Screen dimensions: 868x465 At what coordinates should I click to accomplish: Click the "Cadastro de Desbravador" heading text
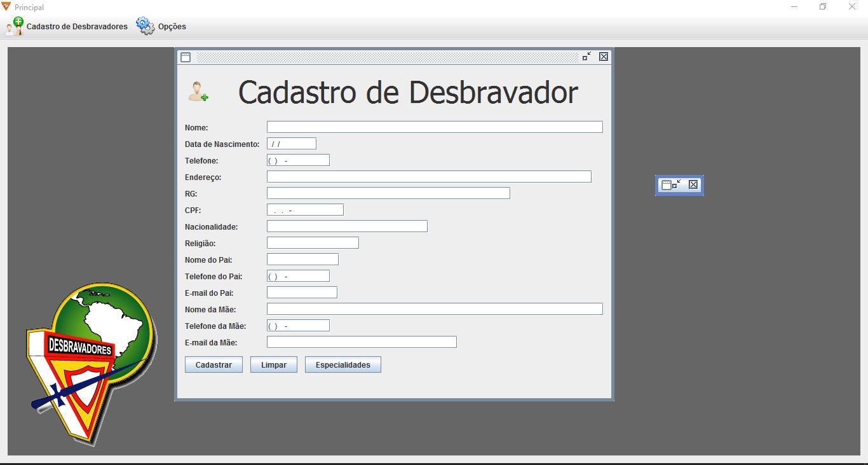pyautogui.click(x=408, y=92)
